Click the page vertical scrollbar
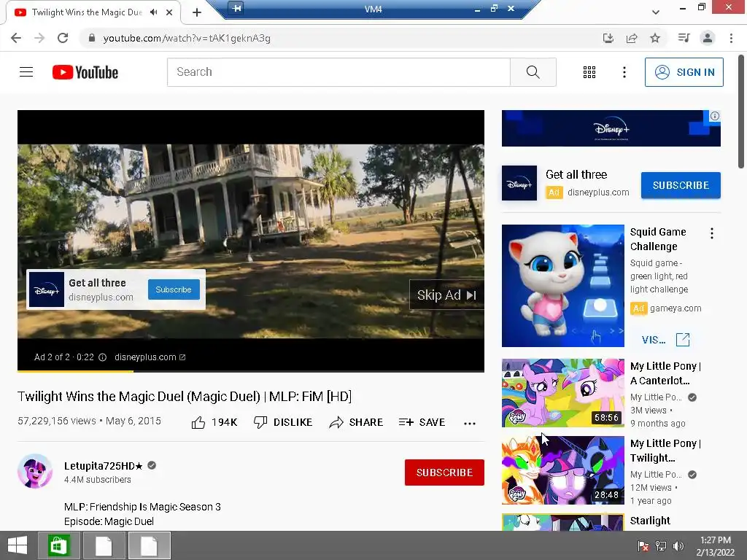The width and height of the screenshot is (747, 560). pyautogui.click(x=741, y=112)
